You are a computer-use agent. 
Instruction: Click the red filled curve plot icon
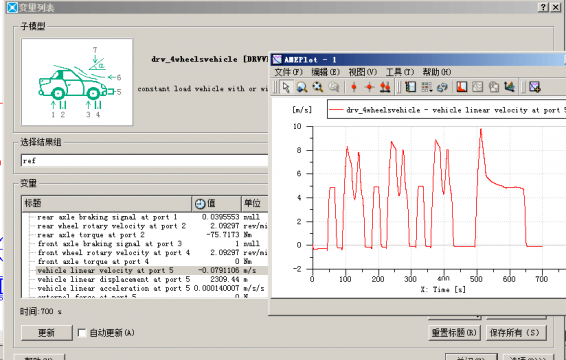[462, 87]
